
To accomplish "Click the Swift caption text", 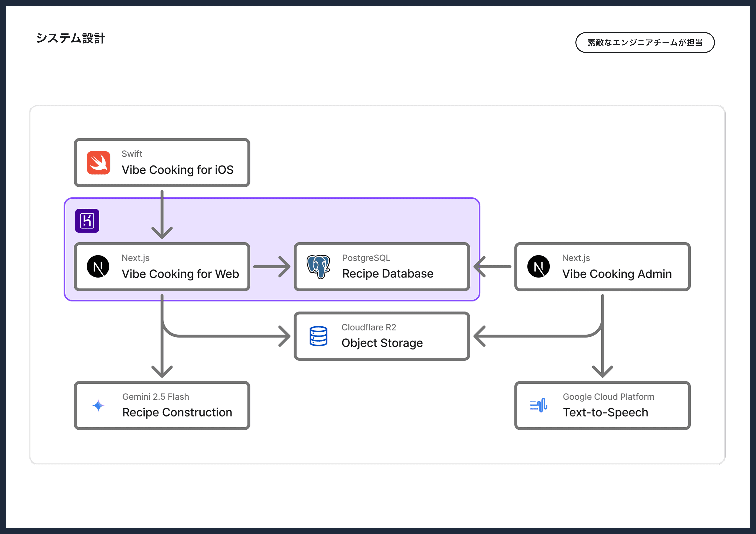I will 132,154.
